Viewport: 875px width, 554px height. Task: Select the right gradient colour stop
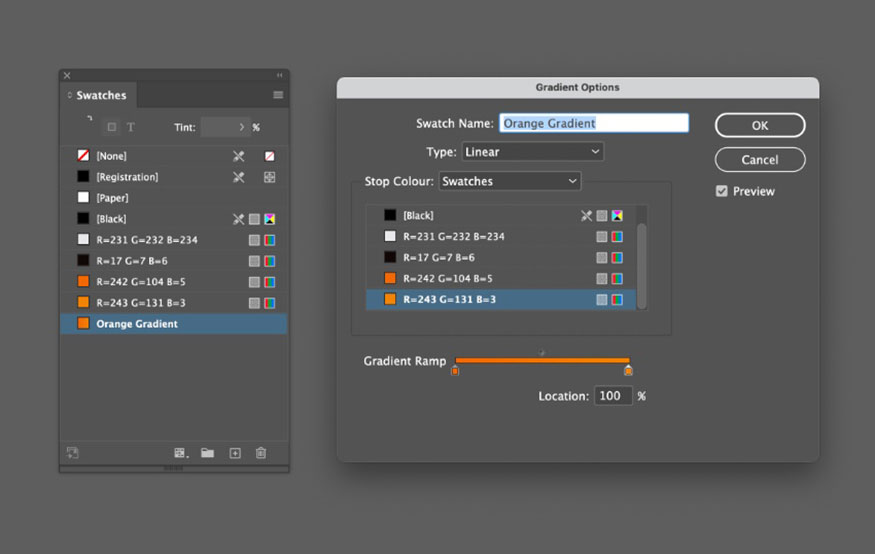(x=628, y=370)
